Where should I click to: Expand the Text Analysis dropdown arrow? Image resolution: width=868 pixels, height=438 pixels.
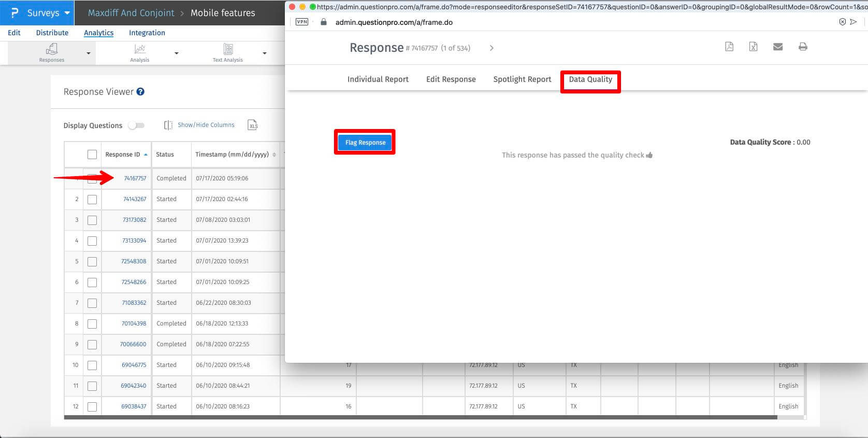[265, 53]
